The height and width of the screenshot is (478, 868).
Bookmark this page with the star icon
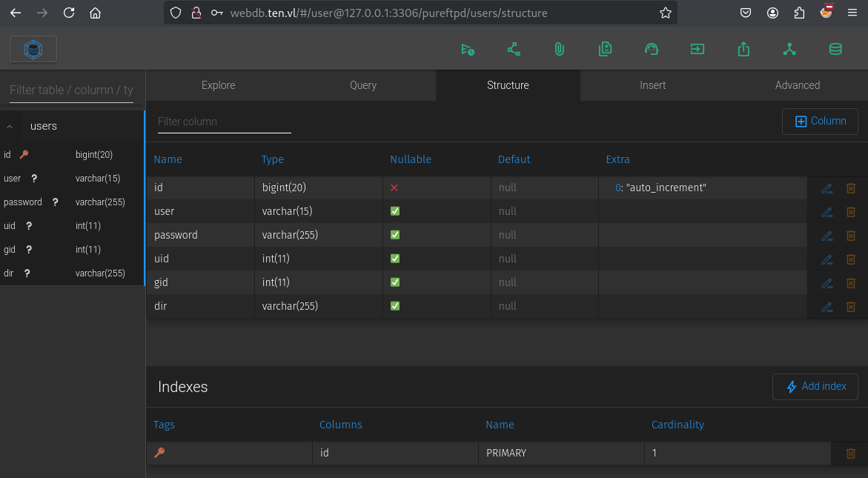(666, 13)
